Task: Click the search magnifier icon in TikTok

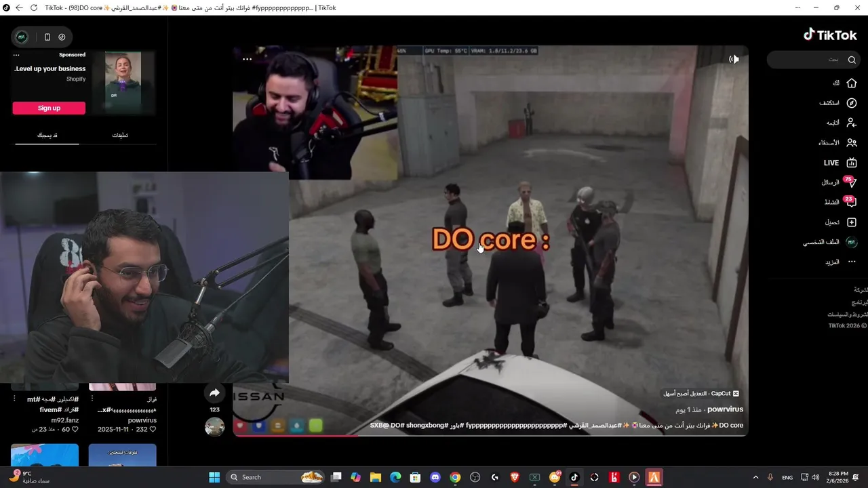Action: [x=852, y=60]
